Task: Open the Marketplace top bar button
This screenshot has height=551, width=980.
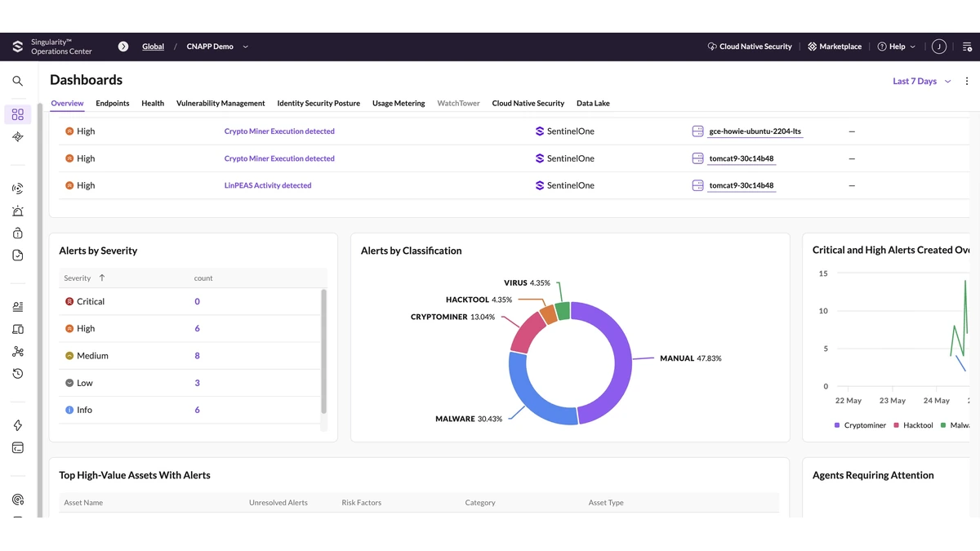Action: pyautogui.click(x=835, y=47)
